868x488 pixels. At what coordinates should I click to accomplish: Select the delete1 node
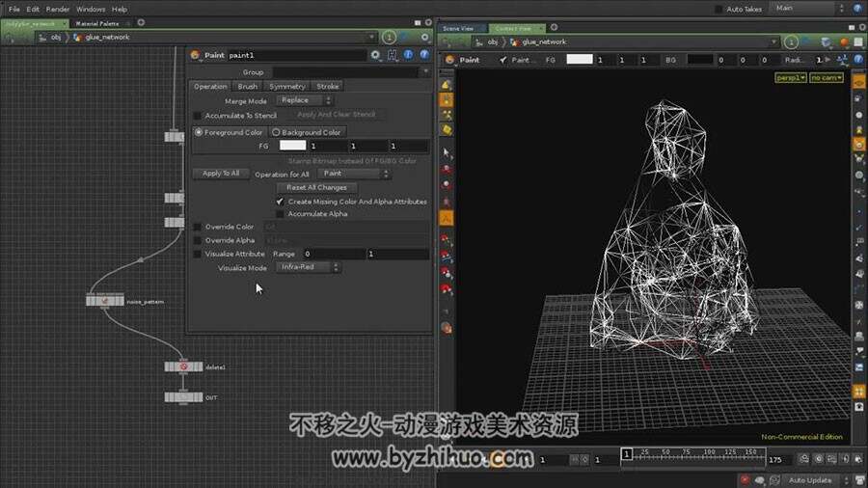coord(183,366)
